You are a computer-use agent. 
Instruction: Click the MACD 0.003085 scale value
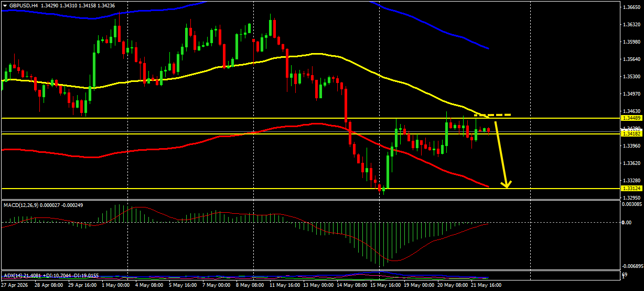pos(632,203)
